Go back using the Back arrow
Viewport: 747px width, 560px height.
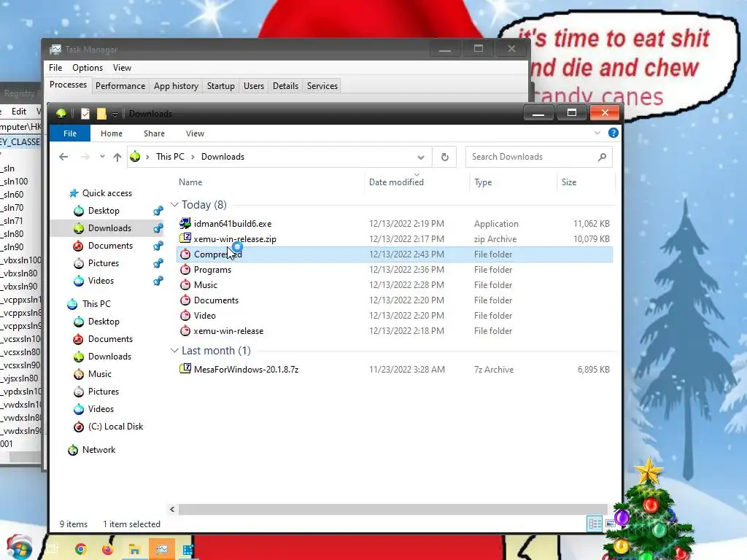tap(63, 157)
